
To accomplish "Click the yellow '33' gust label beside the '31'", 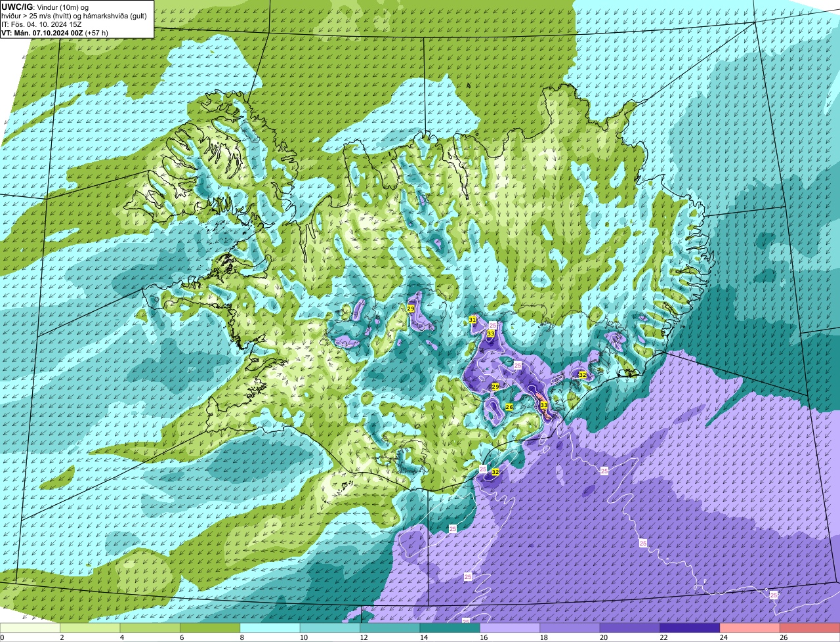I will [x=490, y=333].
